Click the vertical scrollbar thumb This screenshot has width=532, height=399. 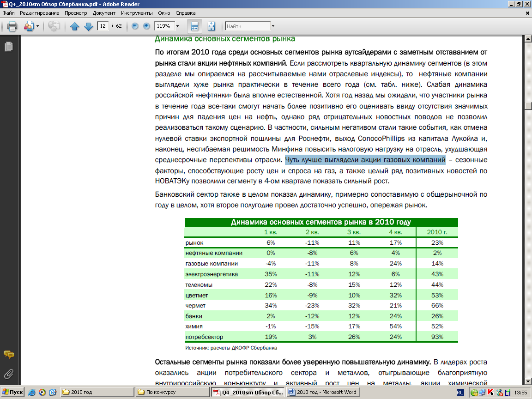coord(528,106)
